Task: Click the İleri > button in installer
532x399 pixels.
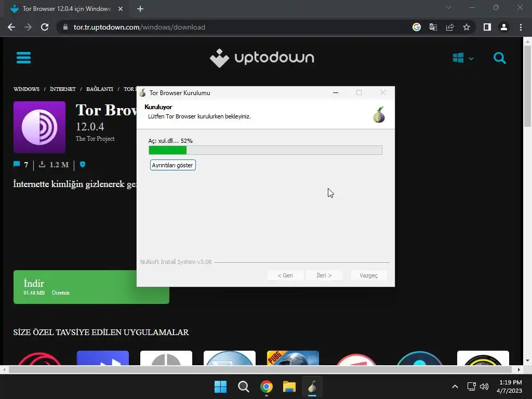Action: click(324, 275)
